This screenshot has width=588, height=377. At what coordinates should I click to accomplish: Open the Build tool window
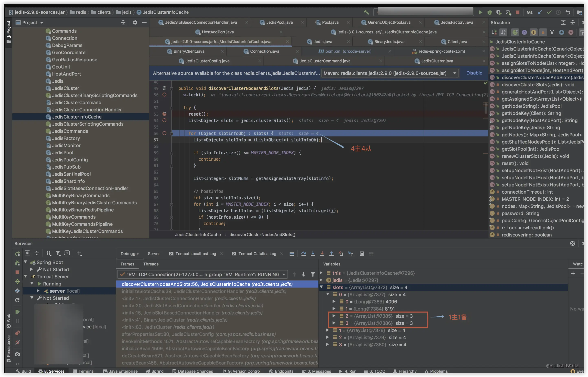point(23,371)
